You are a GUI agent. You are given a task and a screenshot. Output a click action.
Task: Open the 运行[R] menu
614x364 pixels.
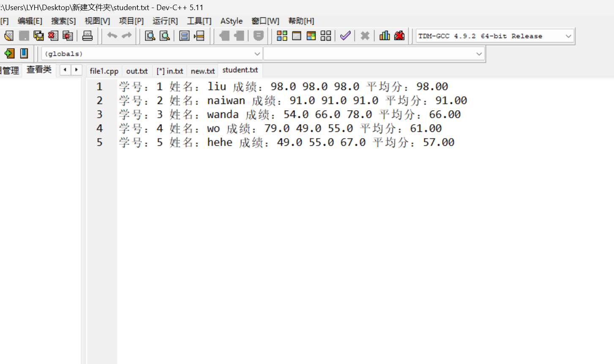coord(165,21)
